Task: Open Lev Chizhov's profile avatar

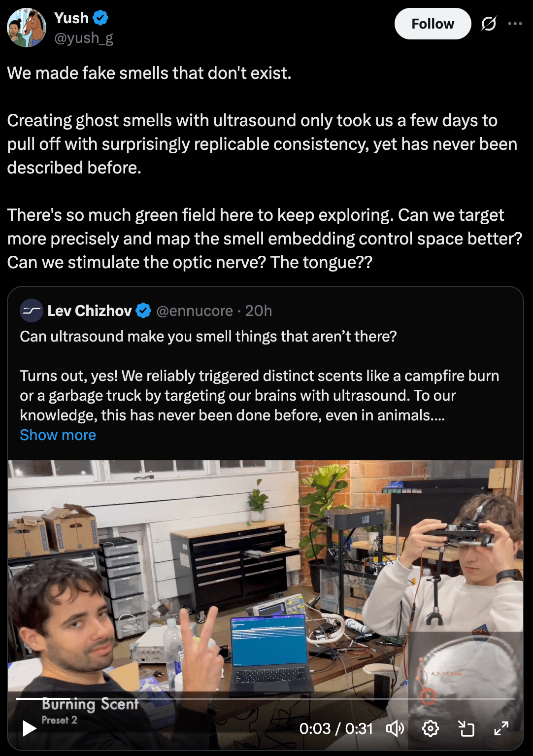Action: coord(31,310)
